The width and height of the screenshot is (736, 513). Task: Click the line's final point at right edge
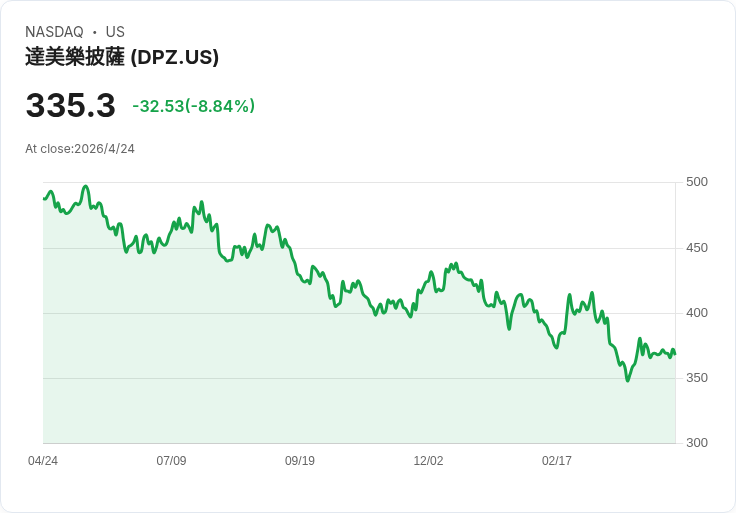pyautogui.click(x=675, y=354)
